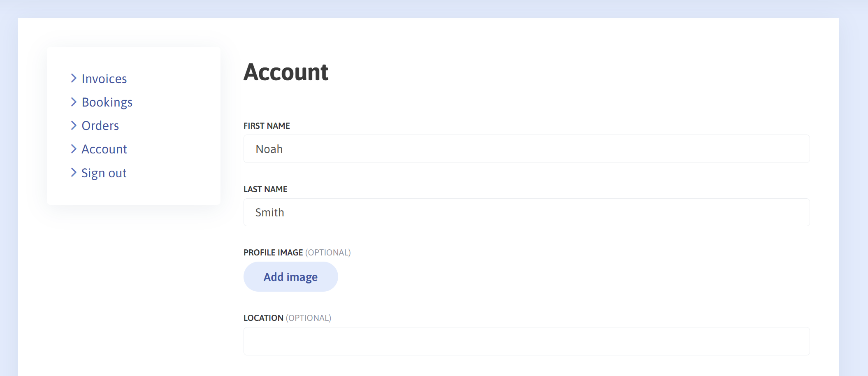This screenshot has height=376, width=868.
Task: Click the chevron beside Bookings
Action: 74,102
